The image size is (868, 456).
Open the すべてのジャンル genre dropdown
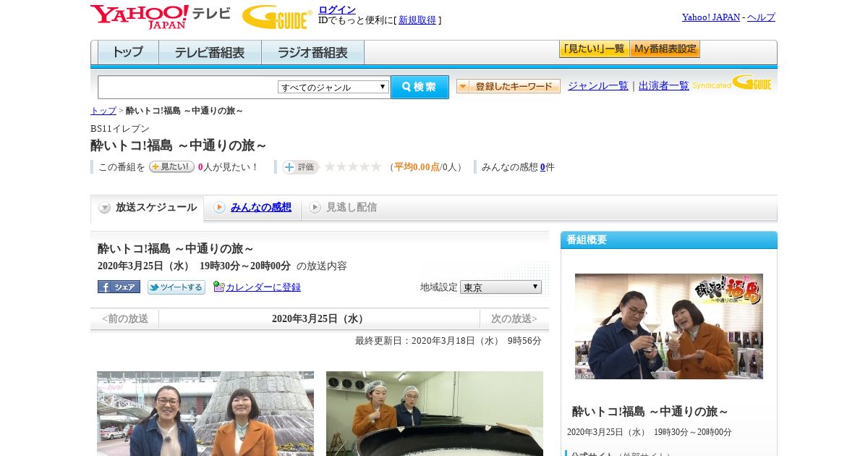[333, 87]
